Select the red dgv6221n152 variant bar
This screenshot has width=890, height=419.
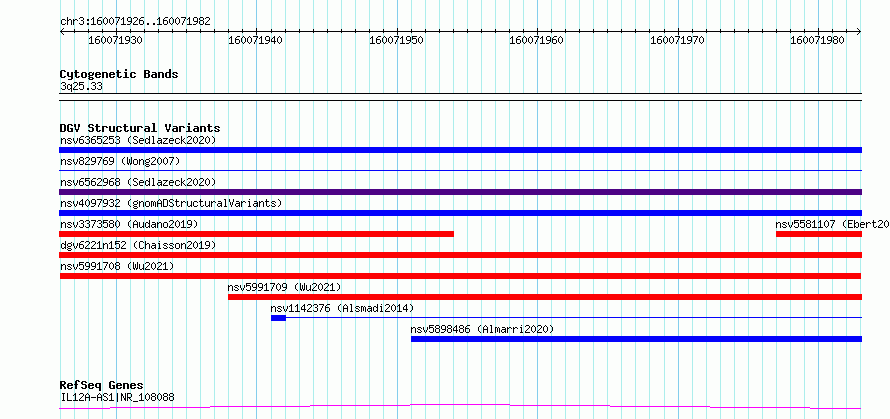pos(460,255)
